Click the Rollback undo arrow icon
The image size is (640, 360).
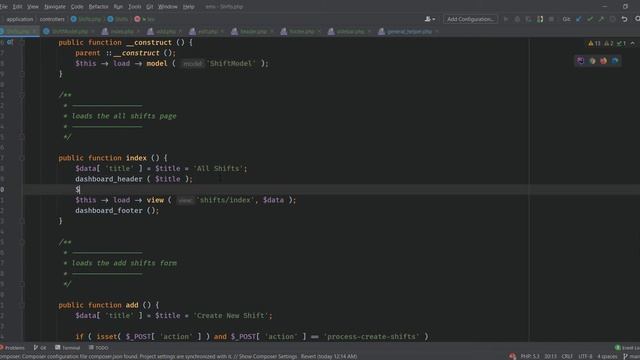coord(624,19)
